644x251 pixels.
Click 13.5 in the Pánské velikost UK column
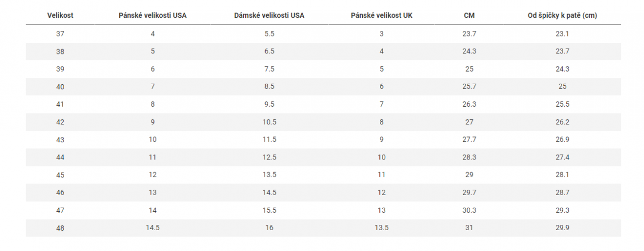[x=381, y=227]
